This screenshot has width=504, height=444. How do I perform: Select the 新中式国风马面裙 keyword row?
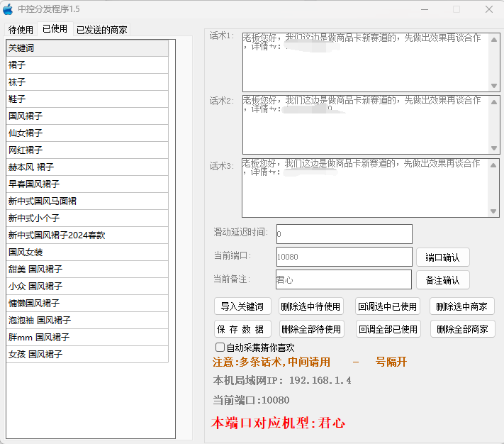[88, 201]
